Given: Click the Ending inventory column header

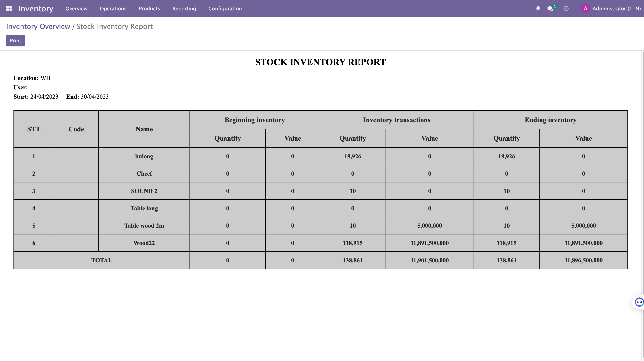Looking at the screenshot, I should pyautogui.click(x=550, y=120).
